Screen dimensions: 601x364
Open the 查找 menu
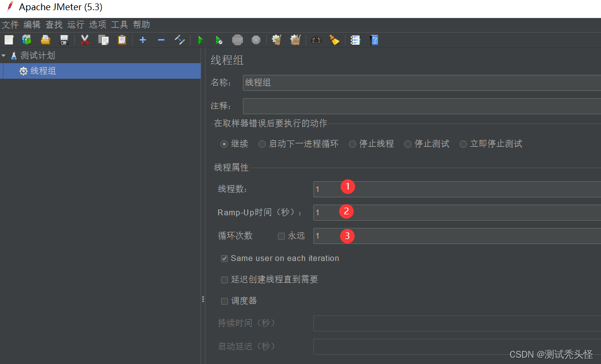(x=54, y=25)
